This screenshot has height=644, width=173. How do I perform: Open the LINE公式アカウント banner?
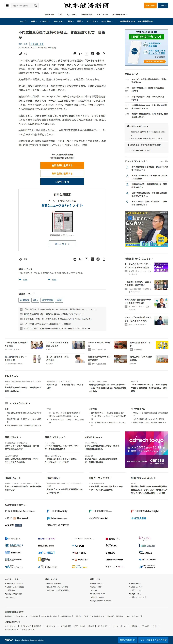[x=146, y=48]
